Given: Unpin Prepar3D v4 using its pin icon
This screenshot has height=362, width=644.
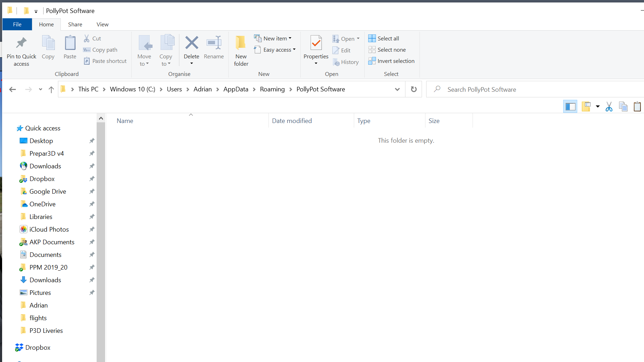Looking at the screenshot, I should click(92, 154).
